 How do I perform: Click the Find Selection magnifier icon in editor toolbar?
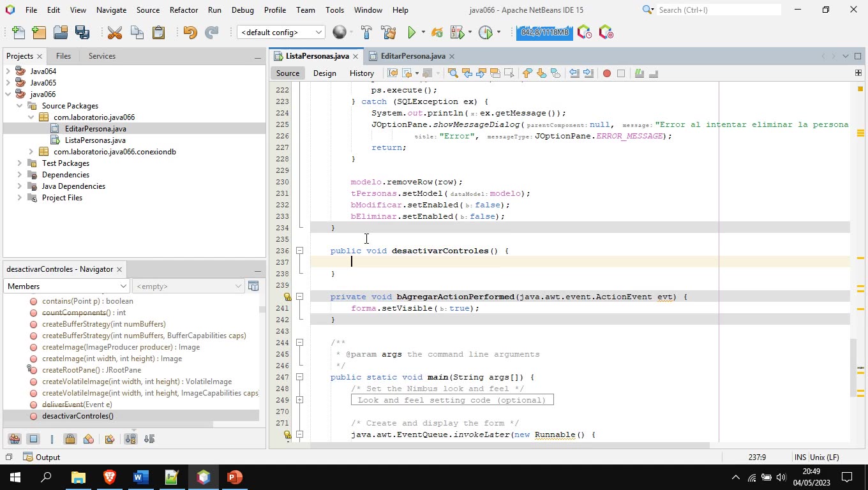(x=453, y=73)
